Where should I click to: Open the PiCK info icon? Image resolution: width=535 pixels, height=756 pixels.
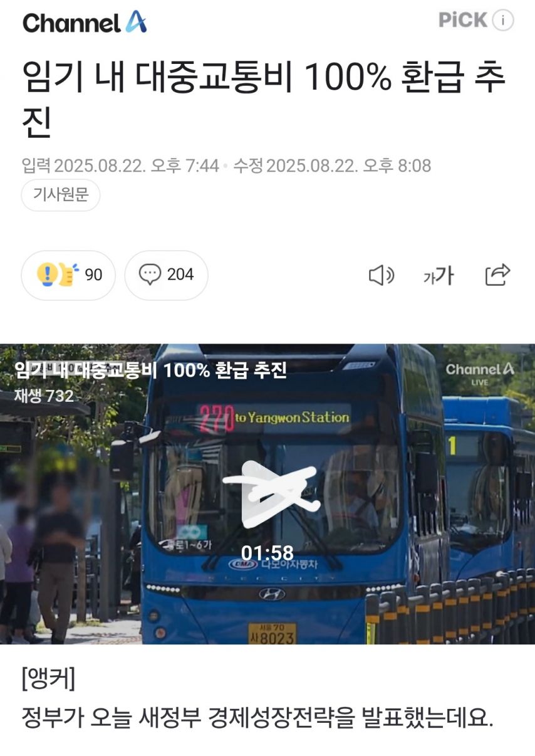tap(503, 21)
